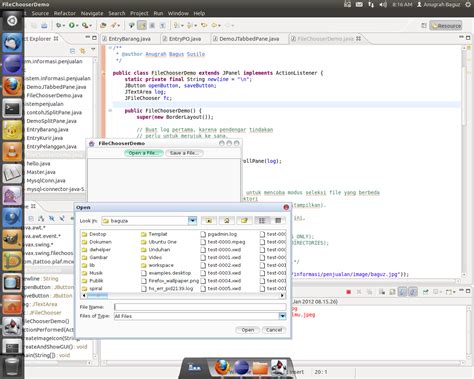This screenshot has width=474, height=379.
Task: Open dropdown arrow next to Debug button
Action: [x=64, y=26]
